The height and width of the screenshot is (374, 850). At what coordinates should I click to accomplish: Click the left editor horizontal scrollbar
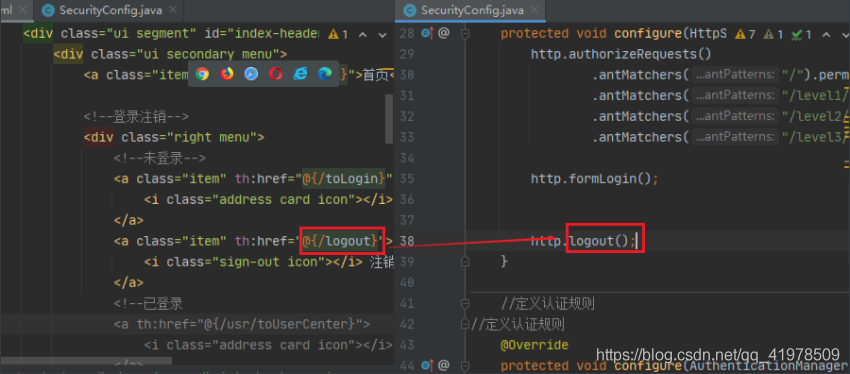[86, 360]
